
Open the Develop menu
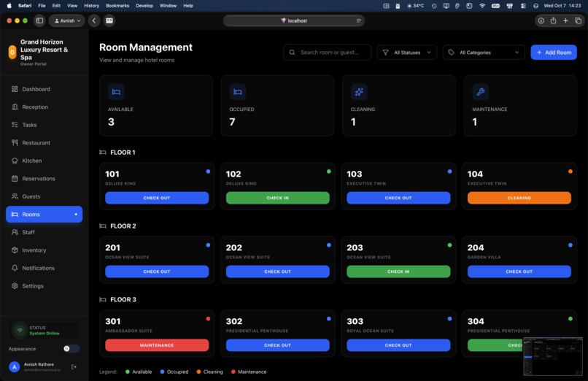pos(144,6)
